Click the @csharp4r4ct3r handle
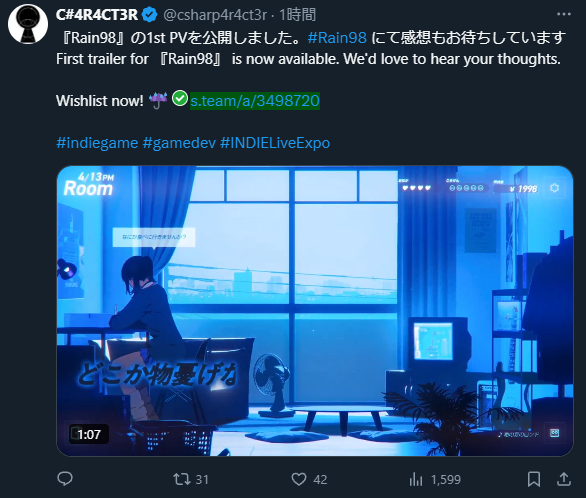Image resolution: width=586 pixels, height=498 pixels. click(215, 15)
